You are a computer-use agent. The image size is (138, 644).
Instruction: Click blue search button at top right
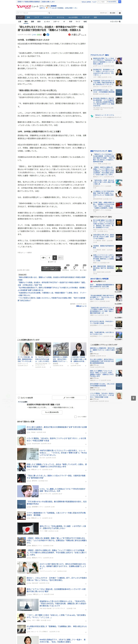pyautogui.click(x=120, y=2)
